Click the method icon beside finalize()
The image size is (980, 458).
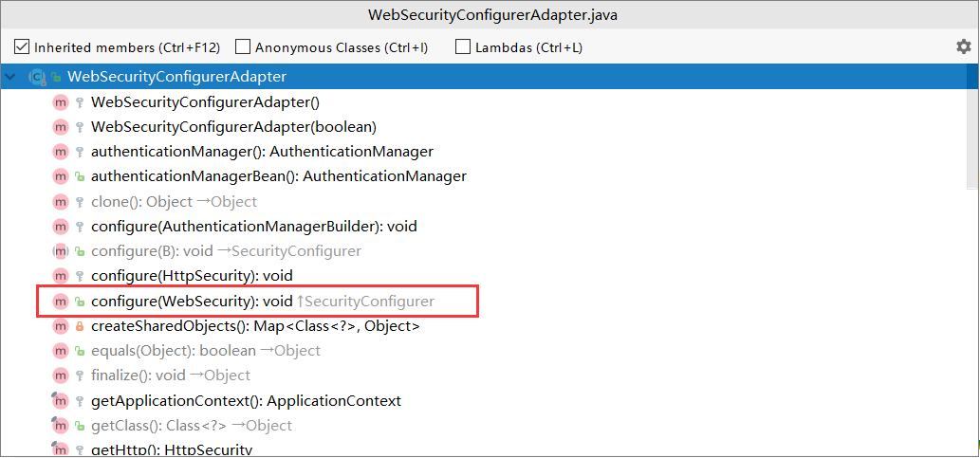(x=61, y=376)
